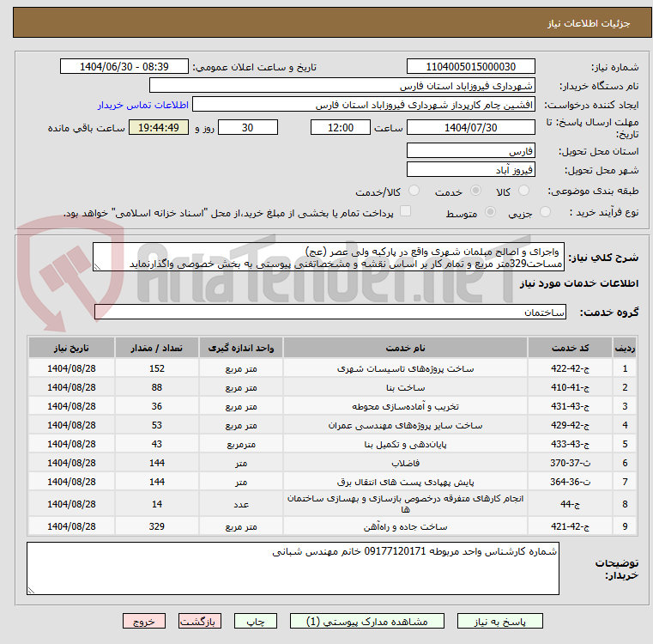Click service name پایان‌دهی و تکمیل بنا
Image resolution: width=653 pixels, height=644 pixels.
405,444
